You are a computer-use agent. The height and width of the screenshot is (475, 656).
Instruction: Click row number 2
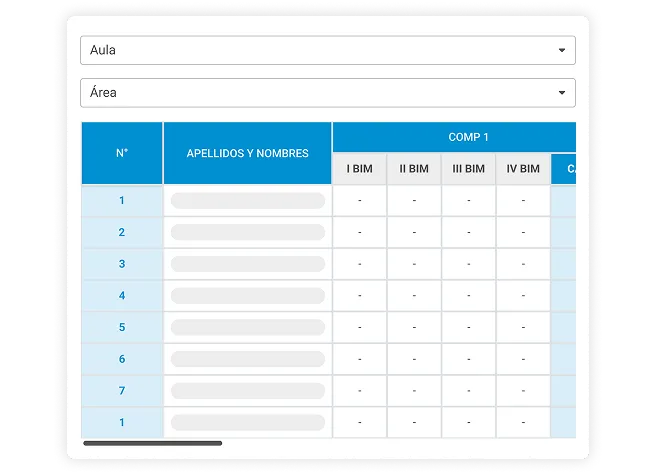[122, 232]
